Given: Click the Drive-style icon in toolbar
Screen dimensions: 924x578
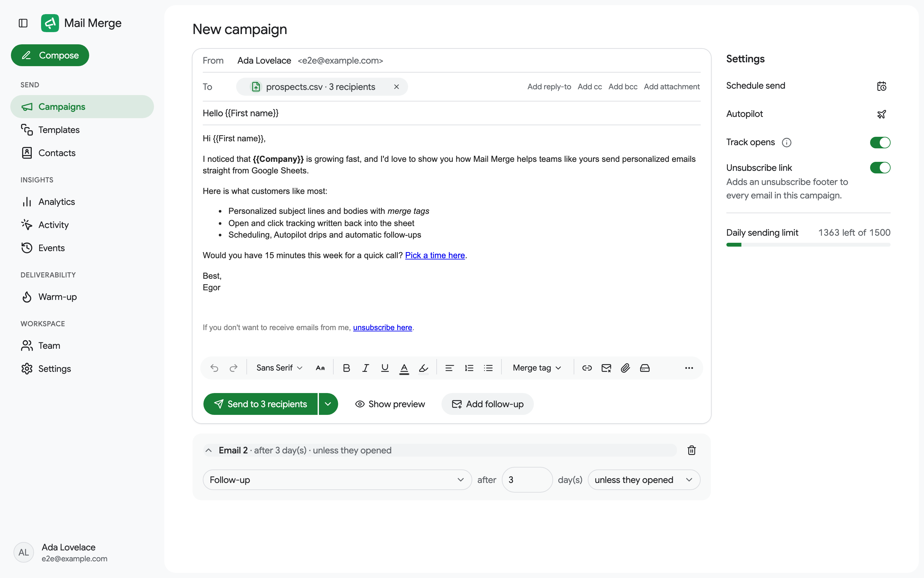Looking at the screenshot, I should [645, 368].
